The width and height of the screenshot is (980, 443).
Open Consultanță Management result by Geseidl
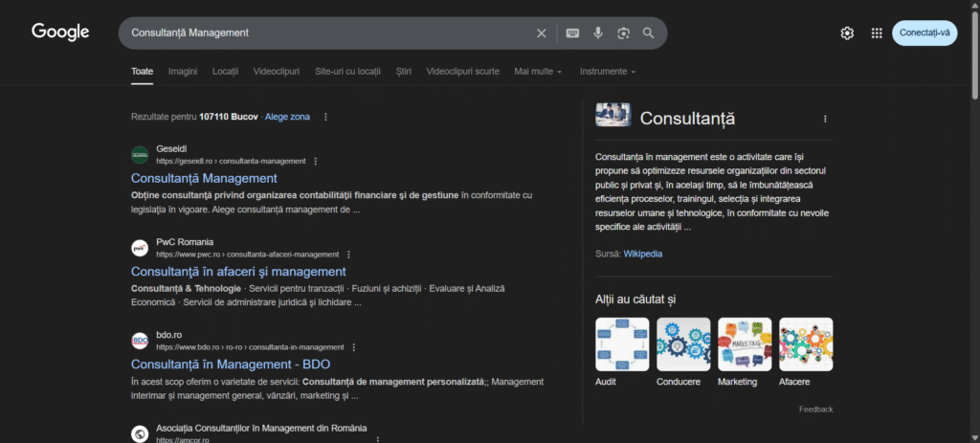(204, 178)
